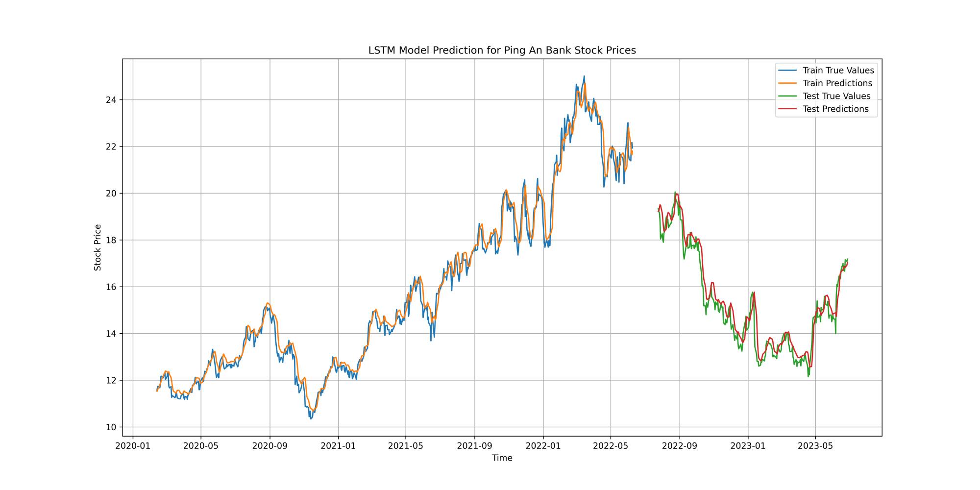Click the 'Stock Price' y-axis label
The width and height of the screenshot is (980, 490).
click(x=98, y=247)
